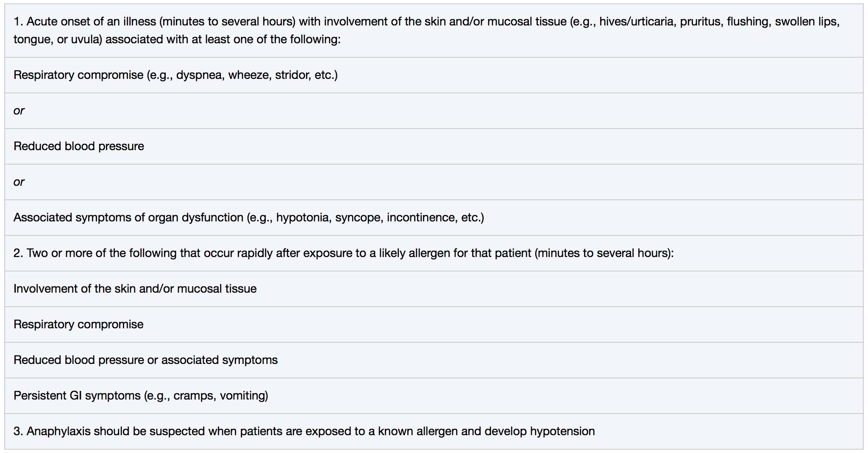The height and width of the screenshot is (453, 868).
Task: Click the italic "or" above Reduced blood pressure
Action: [x=19, y=111]
